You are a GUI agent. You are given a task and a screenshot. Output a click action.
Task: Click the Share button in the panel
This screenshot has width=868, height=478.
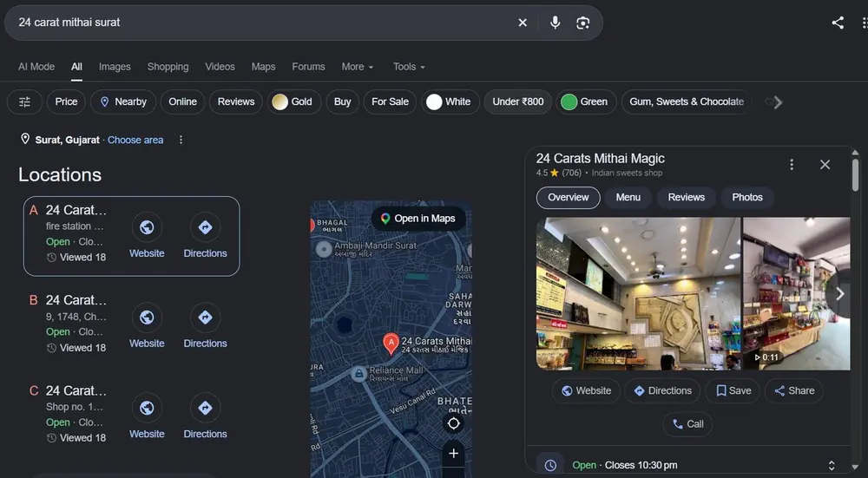tap(794, 390)
